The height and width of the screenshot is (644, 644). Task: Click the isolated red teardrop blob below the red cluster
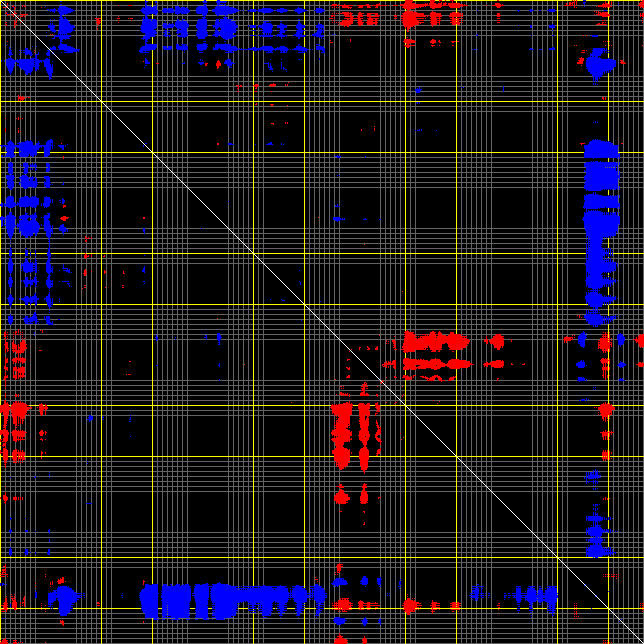click(x=342, y=496)
